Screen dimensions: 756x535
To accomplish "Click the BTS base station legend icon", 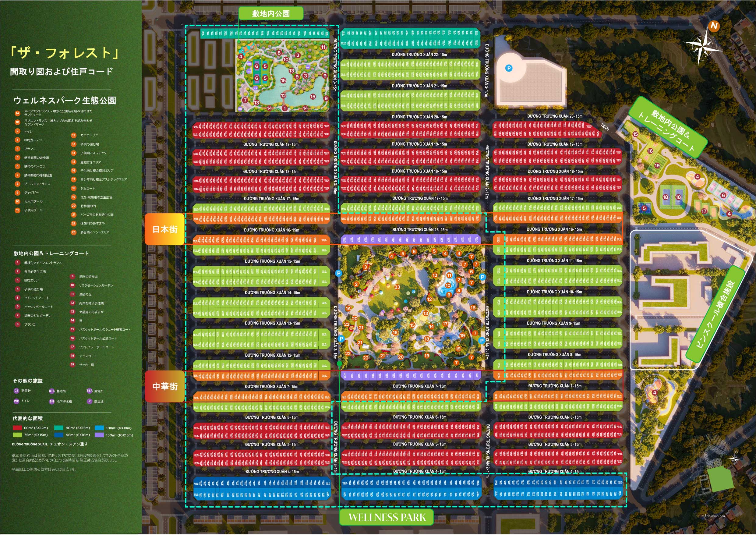I will click(52, 391).
